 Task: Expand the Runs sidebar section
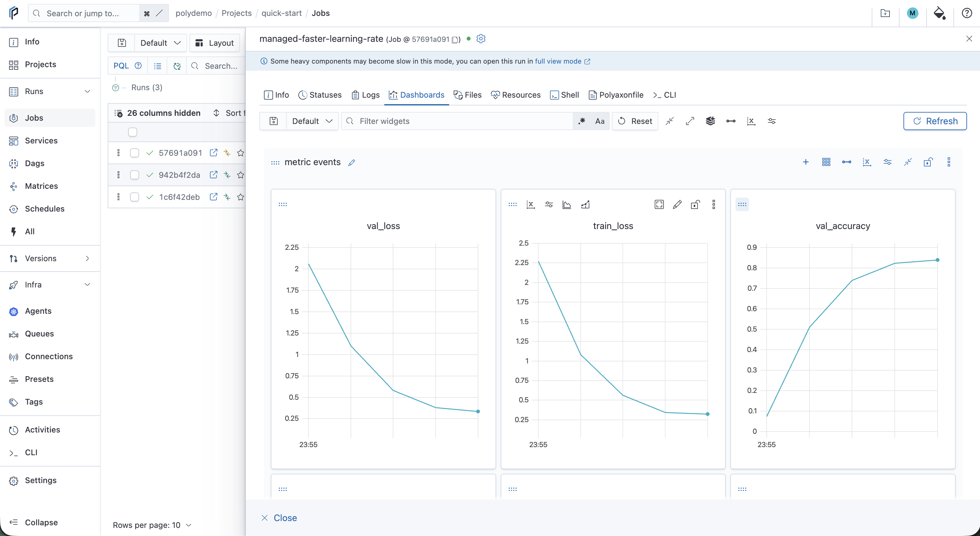(x=88, y=91)
